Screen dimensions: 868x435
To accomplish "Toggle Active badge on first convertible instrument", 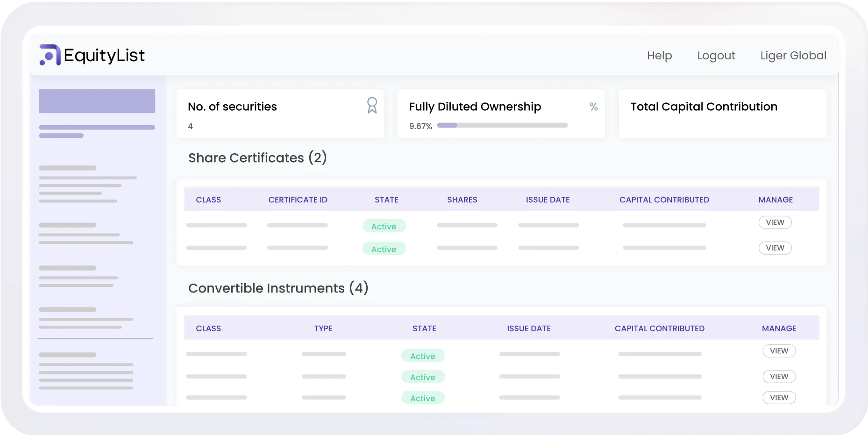I will 422,356.
